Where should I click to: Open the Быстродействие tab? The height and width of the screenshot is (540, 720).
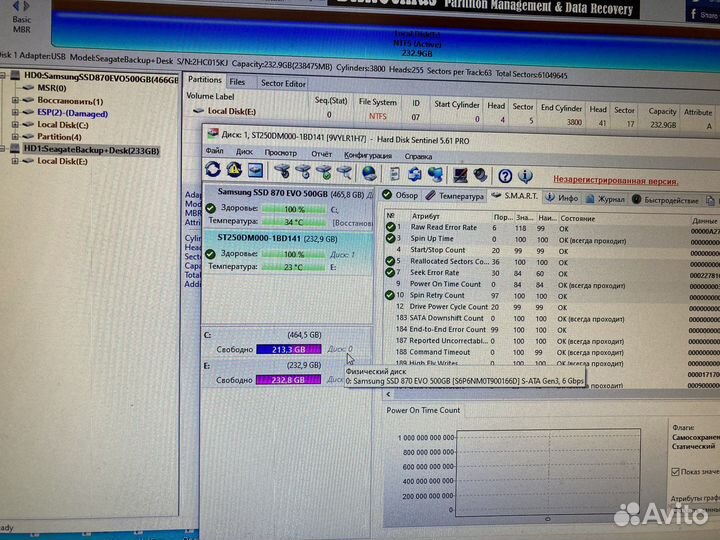tap(665, 200)
